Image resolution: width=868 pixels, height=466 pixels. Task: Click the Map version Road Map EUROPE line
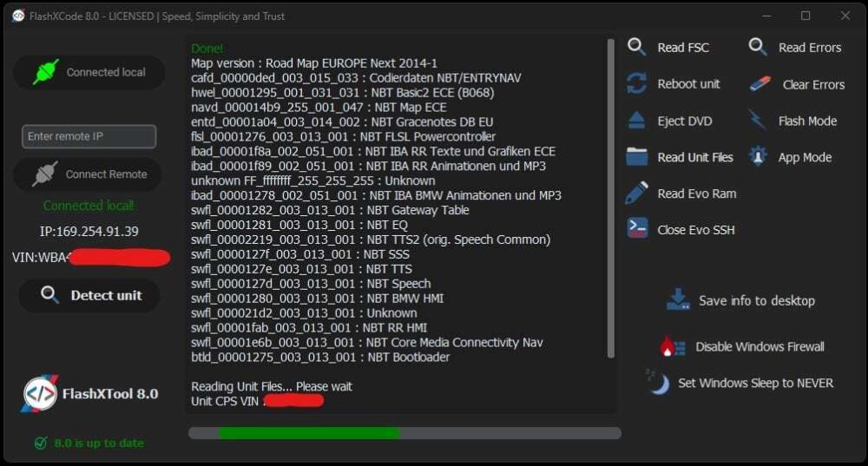tap(314, 63)
